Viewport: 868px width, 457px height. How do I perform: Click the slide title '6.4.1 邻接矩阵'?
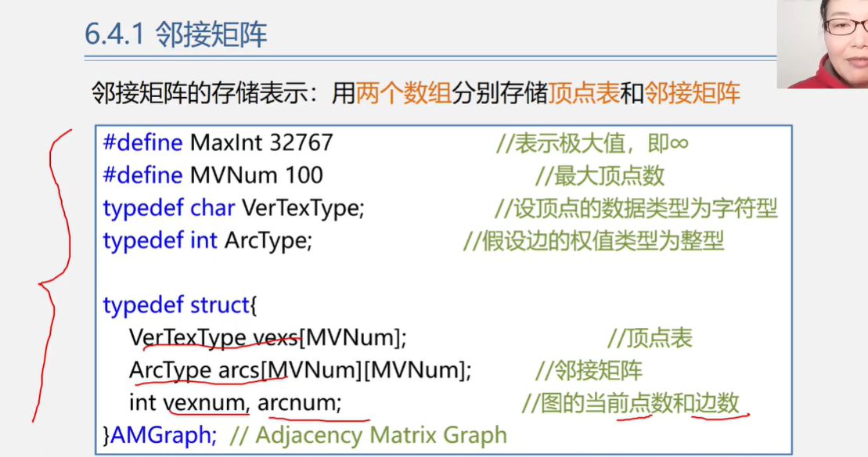click(176, 34)
